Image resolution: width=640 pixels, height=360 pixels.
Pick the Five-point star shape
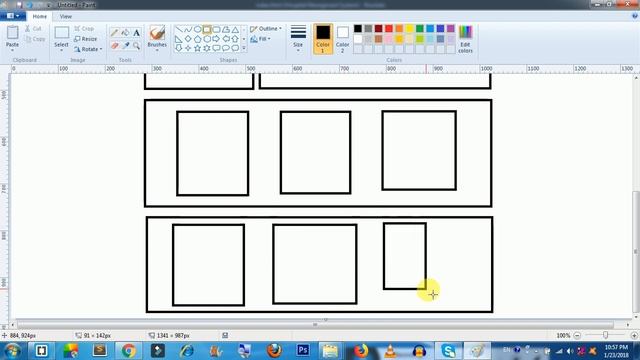pos(198,48)
